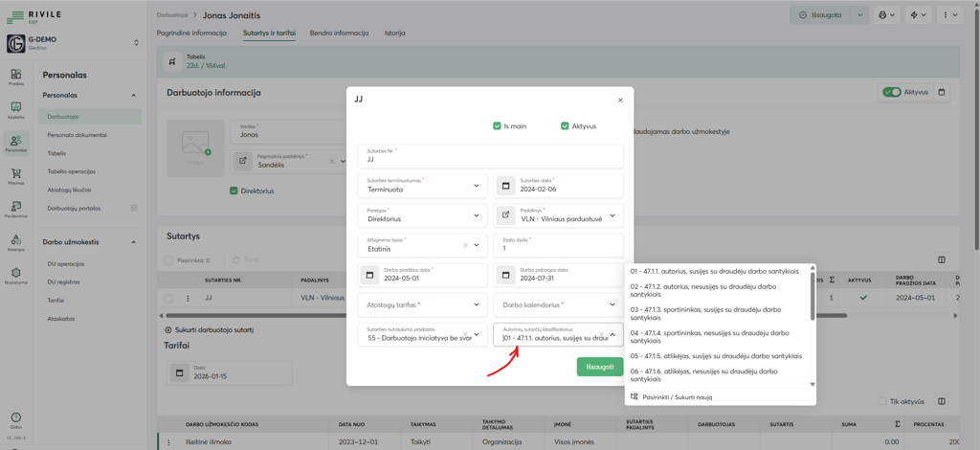Open calendar for Sutarties data field
980x450 pixels.
click(506, 186)
